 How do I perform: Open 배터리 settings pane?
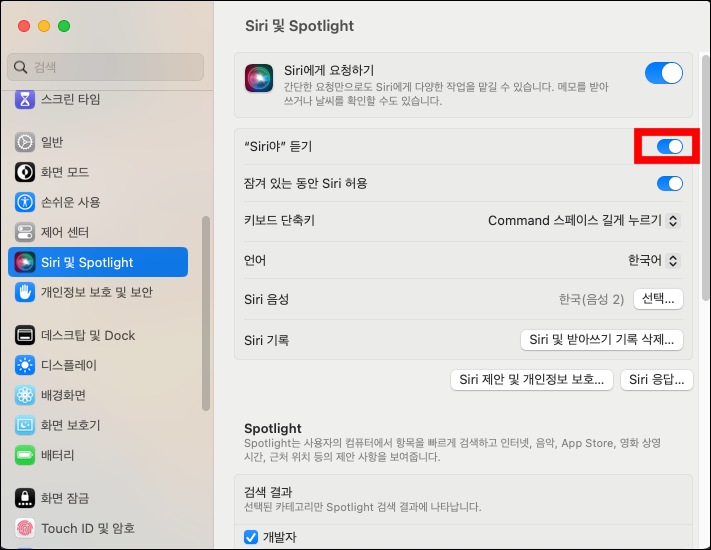(x=98, y=455)
